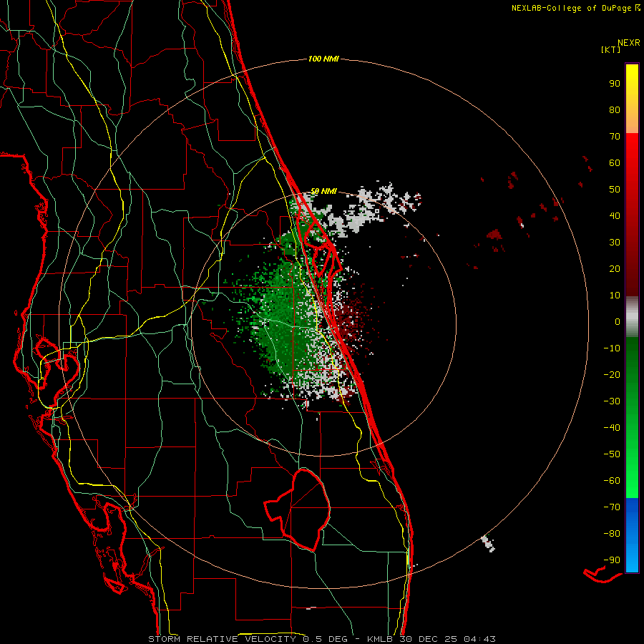Click the -30 value on the velocity scale
Viewport: 644px width, 644px height.
click(x=612, y=401)
